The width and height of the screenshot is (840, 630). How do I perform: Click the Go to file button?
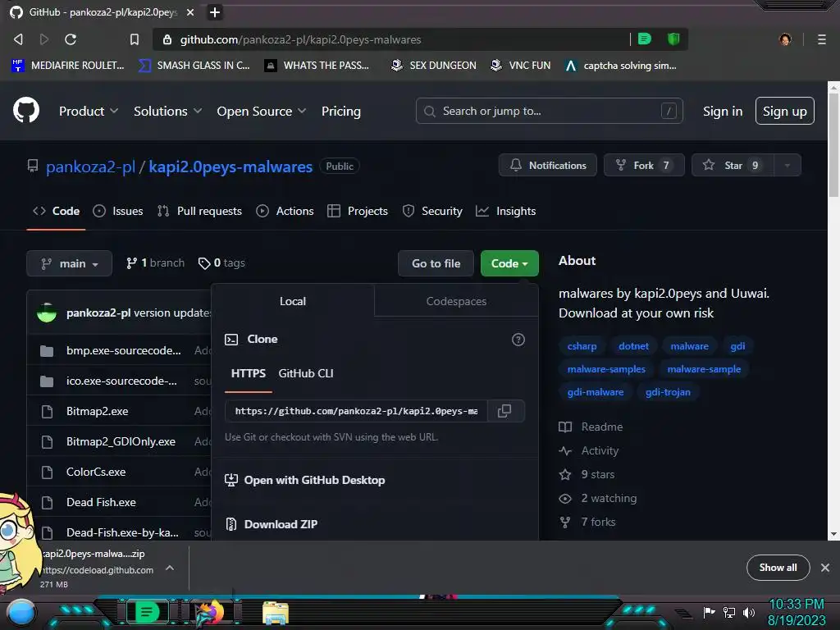[436, 263]
